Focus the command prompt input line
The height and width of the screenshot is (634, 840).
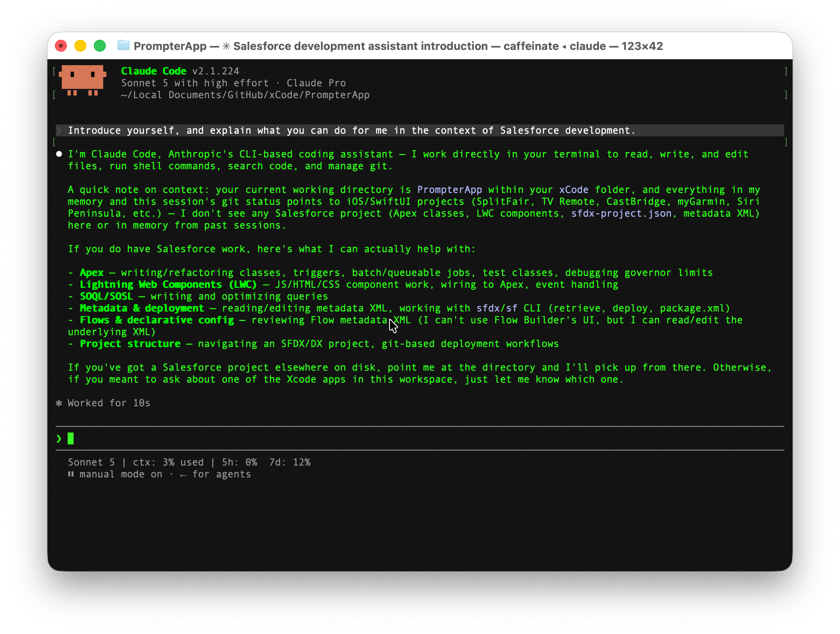click(x=420, y=438)
